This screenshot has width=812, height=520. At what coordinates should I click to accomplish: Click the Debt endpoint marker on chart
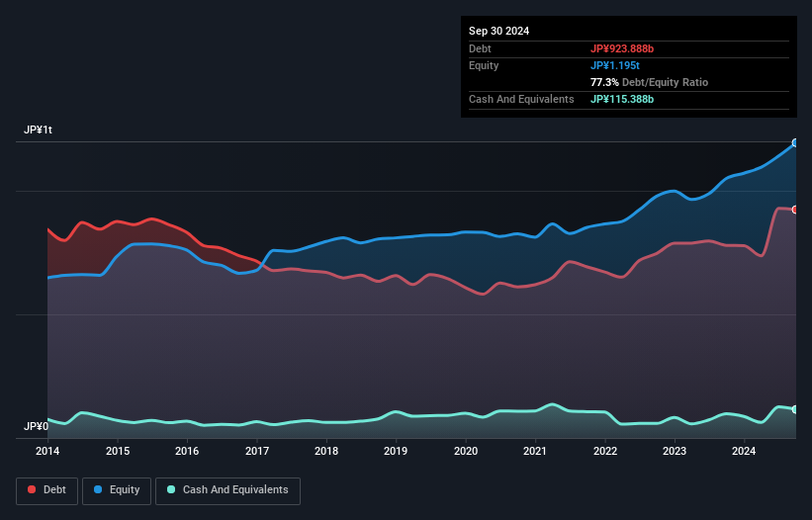click(x=795, y=210)
